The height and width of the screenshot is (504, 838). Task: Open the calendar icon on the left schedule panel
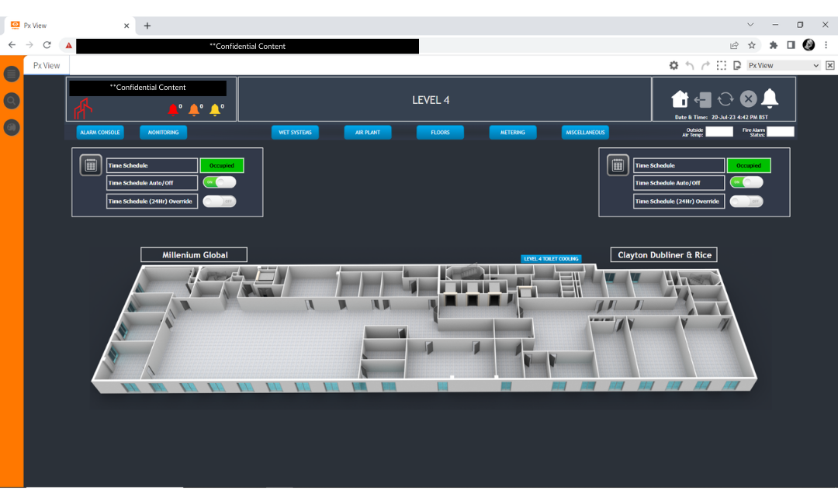[x=90, y=165]
